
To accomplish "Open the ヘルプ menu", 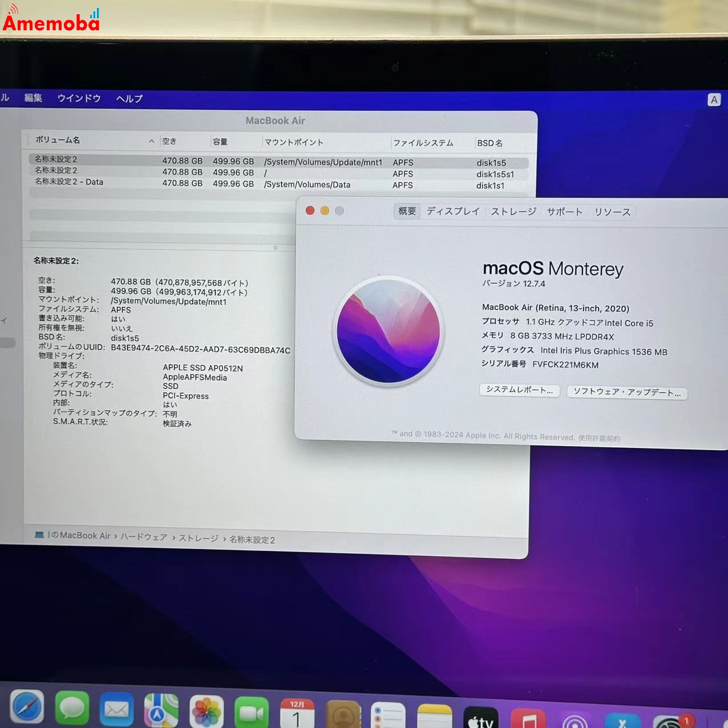I will click(x=128, y=98).
